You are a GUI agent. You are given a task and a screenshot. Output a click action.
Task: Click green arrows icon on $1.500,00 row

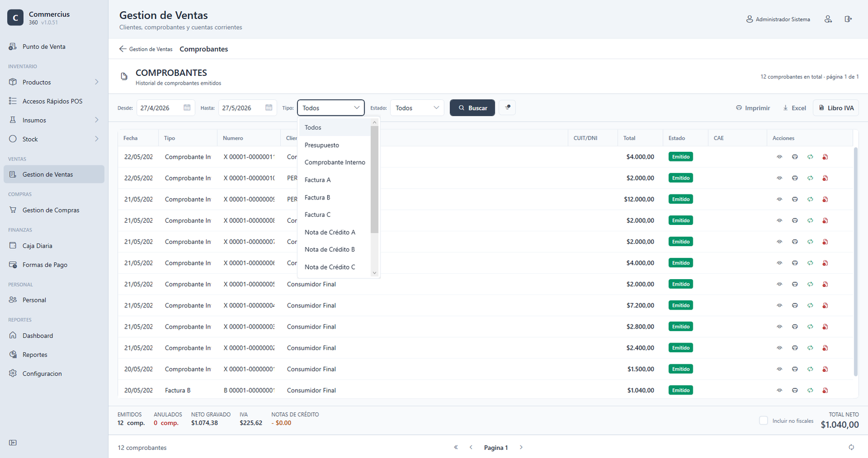(x=810, y=369)
